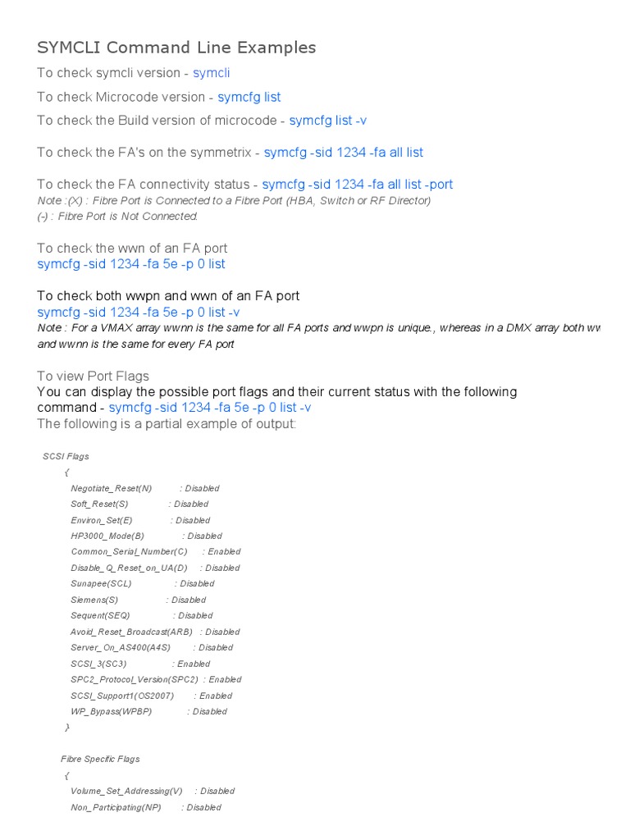Click the 'Avoid_Reset_Broadcast(ARB)' flag entry
630x840 pixels.
(155, 632)
